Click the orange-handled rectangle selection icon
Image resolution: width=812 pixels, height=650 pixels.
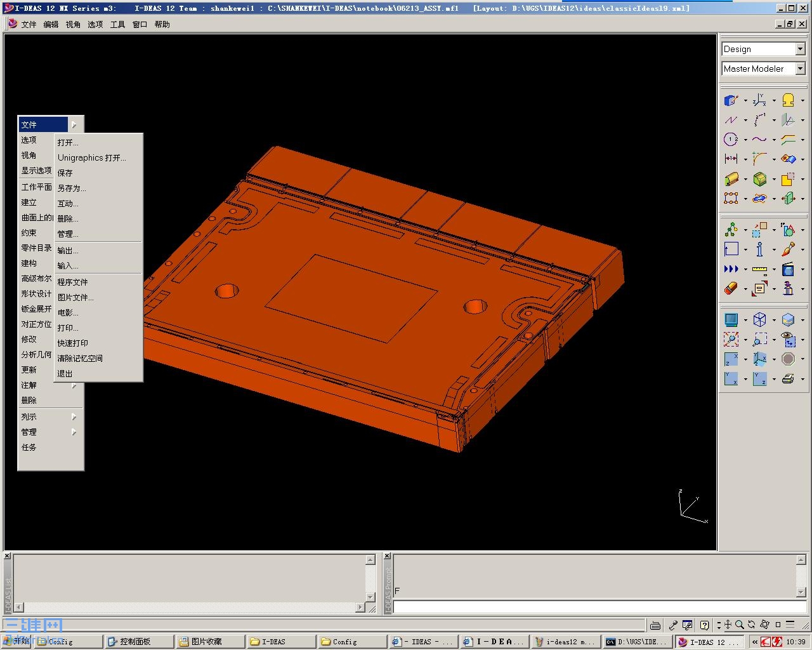[x=731, y=199]
